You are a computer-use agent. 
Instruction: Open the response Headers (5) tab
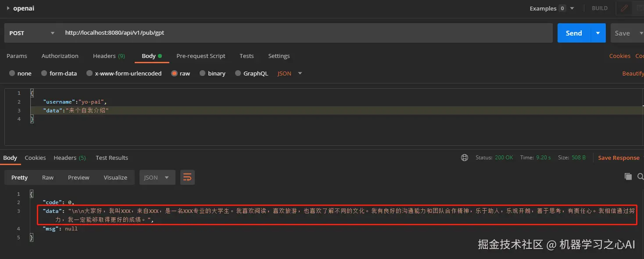click(70, 158)
